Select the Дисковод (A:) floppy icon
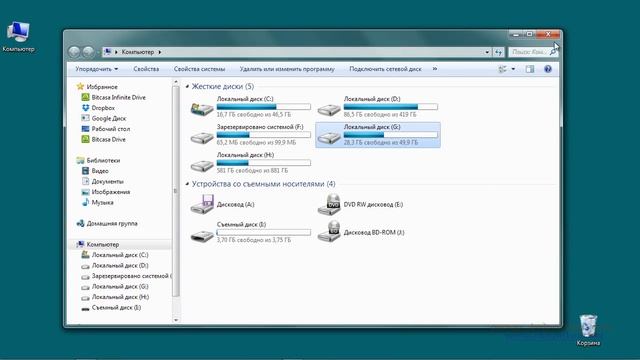This screenshot has height=360, width=640. coord(202,204)
